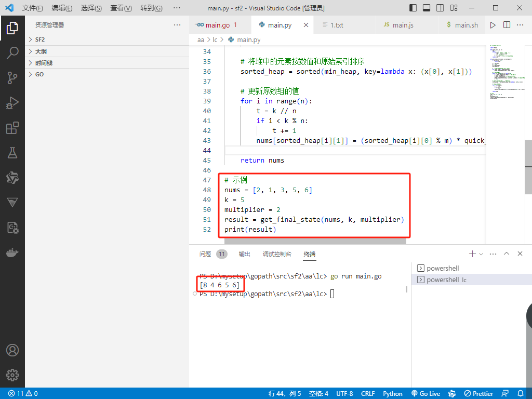This screenshot has height=399, width=532.
Task: Change line ending via CRLF
Action: coord(368,394)
